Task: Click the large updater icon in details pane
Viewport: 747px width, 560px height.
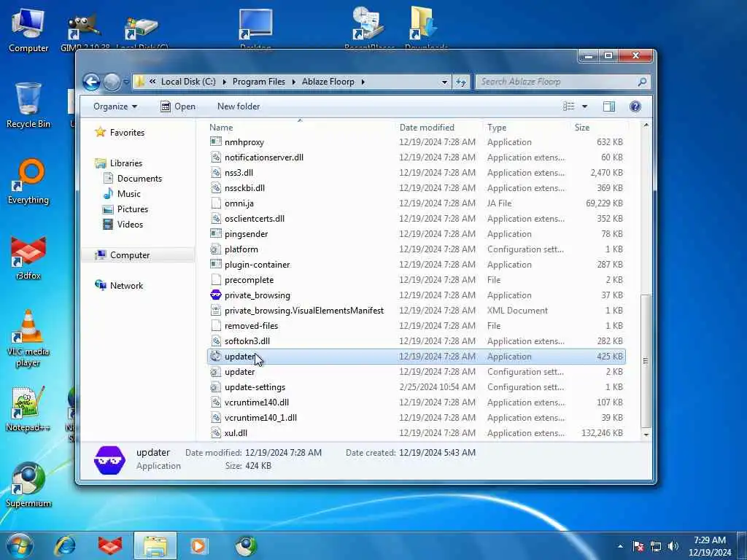Action: tap(109, 460)
